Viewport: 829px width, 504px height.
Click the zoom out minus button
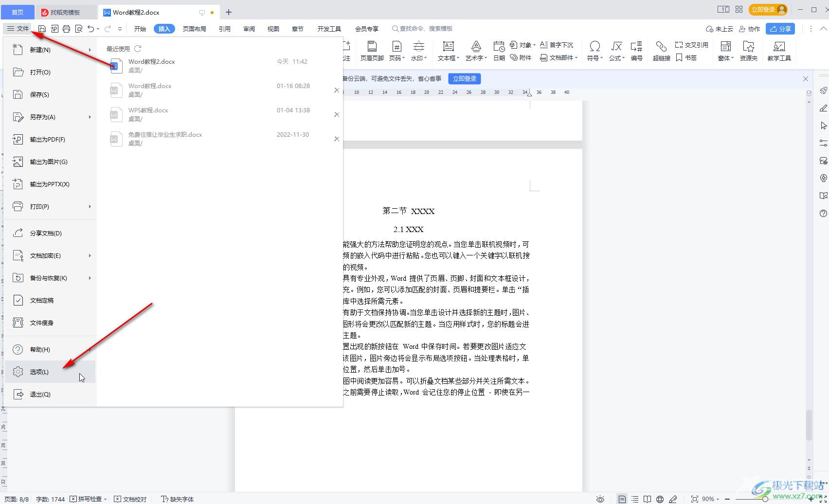[x=727, y=499]
